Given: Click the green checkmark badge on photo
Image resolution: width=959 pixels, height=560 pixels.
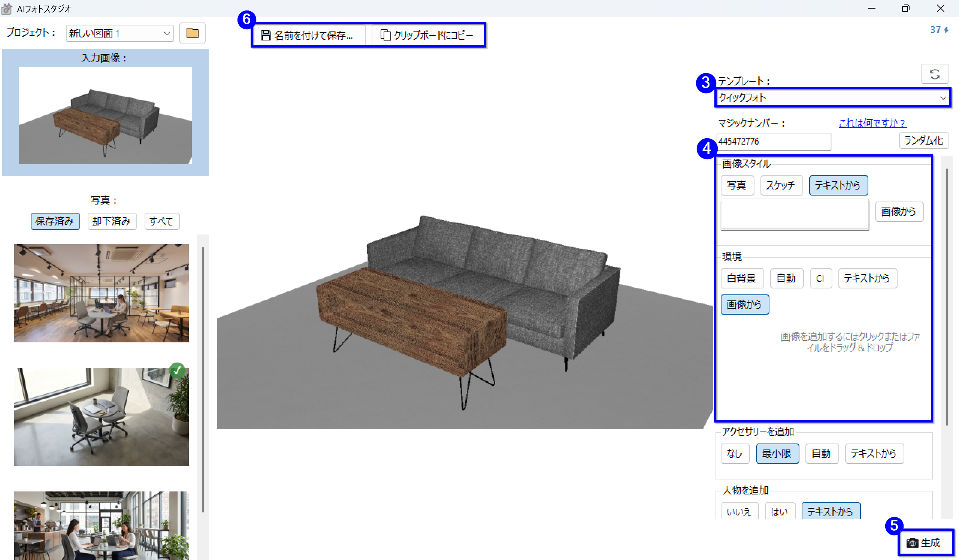Looking at the screenshot, I should [x=177, y=370].
